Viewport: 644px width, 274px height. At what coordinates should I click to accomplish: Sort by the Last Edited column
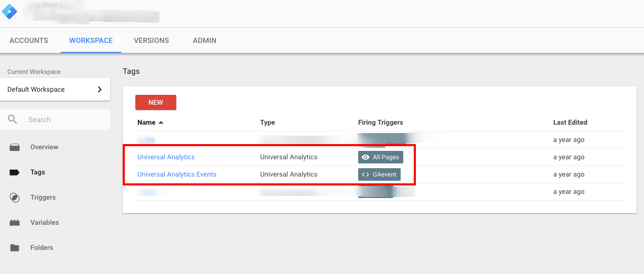570,123
